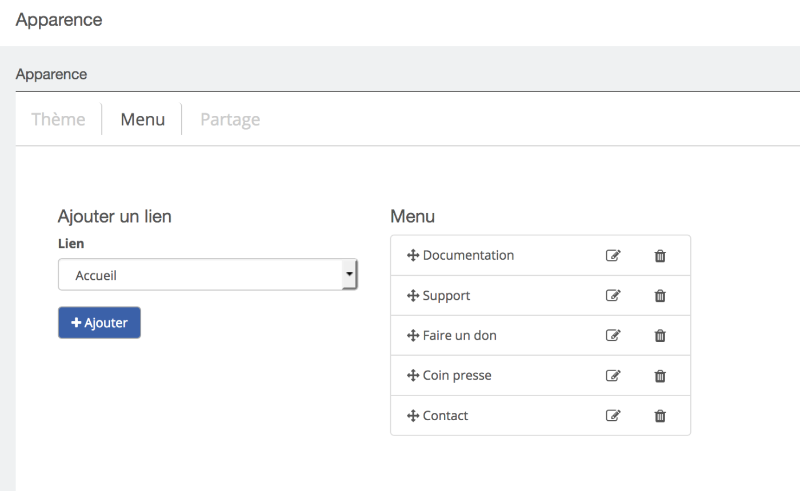The height and width of the screenshot is (491, 800).
Task: Click the Contact item text
Action: (445, 415)
